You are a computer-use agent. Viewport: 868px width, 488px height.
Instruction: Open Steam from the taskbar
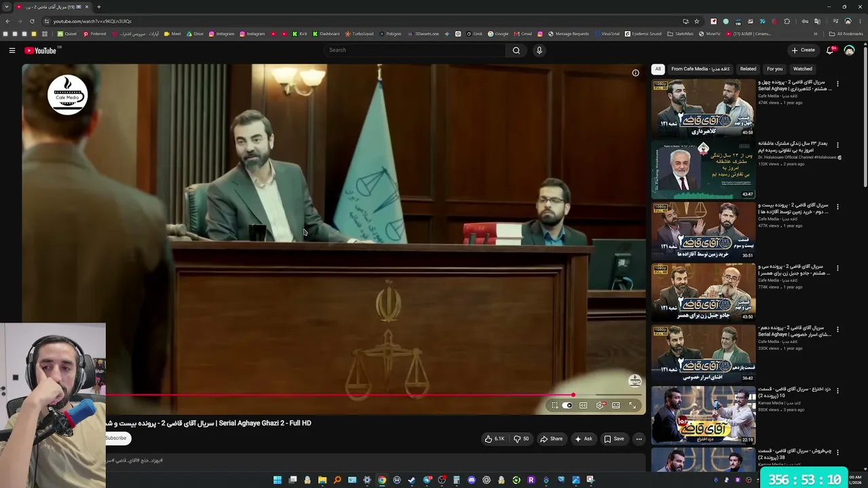pyautogui.click(x=412, y=480)
